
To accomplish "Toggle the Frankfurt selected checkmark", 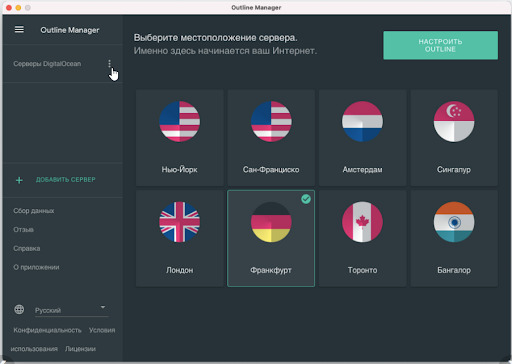I will tap(306, 199).
